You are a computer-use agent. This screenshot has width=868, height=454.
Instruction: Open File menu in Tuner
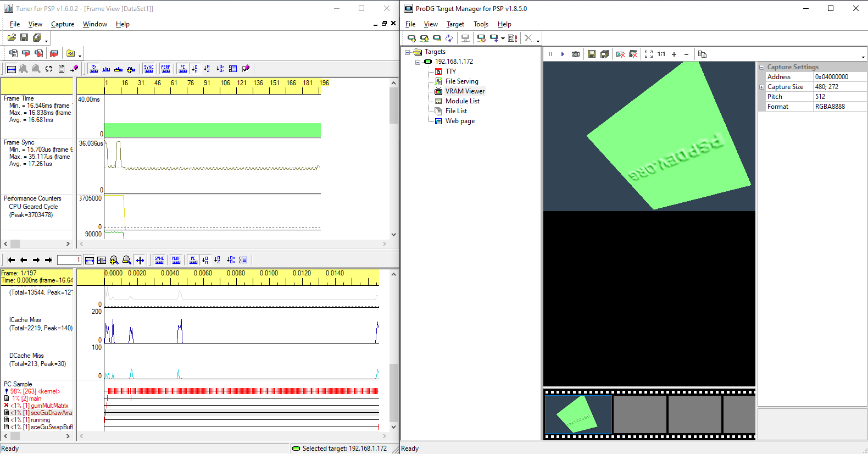15,24
